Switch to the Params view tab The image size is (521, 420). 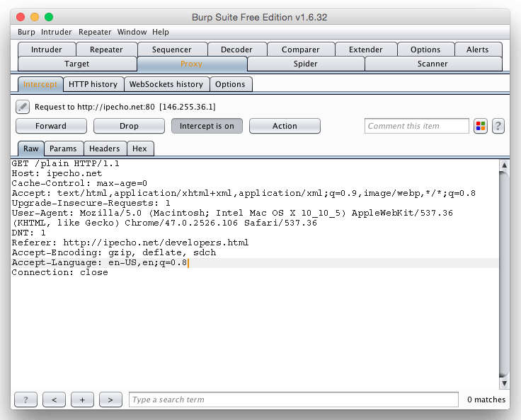click(63, 148)
